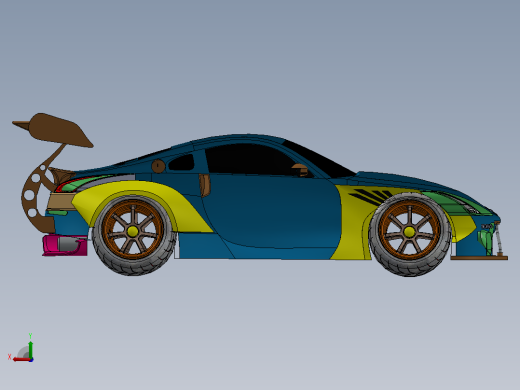520x390 pixels.
Task: Click the front wheel's yellow center hub
Action: (x=409, y=231)
